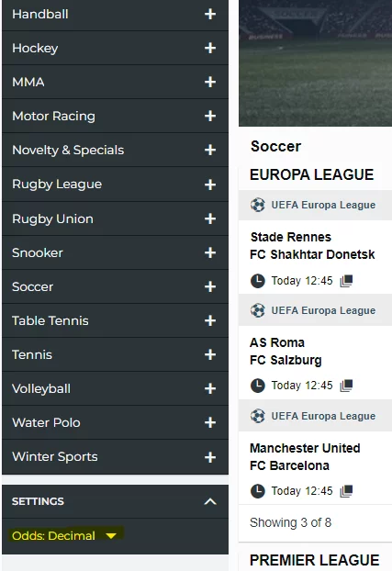Expand the MMA category plus sign
The image size is (392, 571).
coord(210,82)
